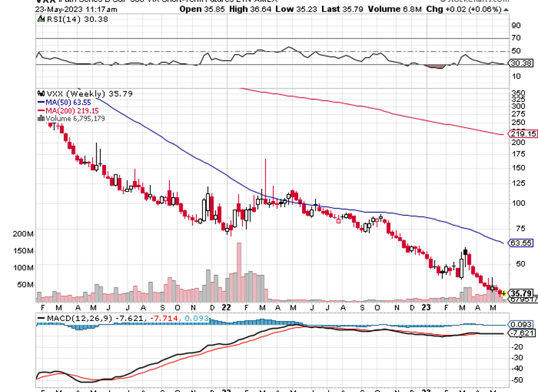Click the 23-May-2023 11:17am timestamp
The width and height of the screenshot is (538, 392).
point(76,9)
